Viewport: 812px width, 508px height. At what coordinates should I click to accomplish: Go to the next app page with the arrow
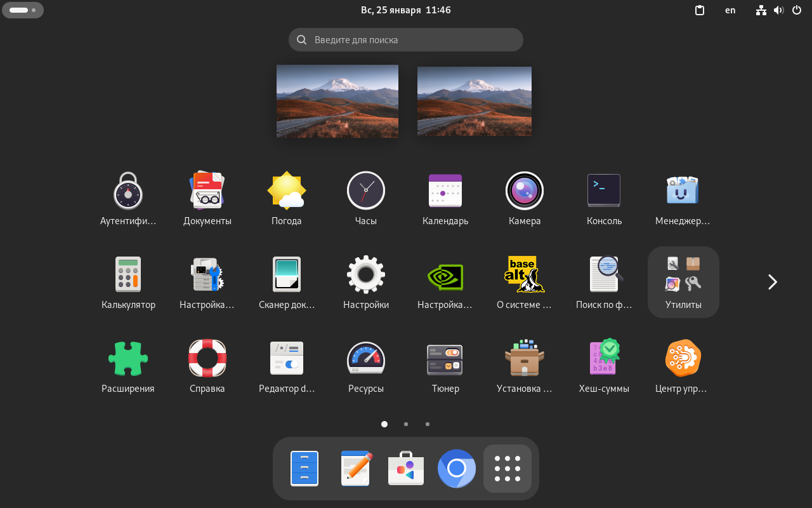click(772, 281)
